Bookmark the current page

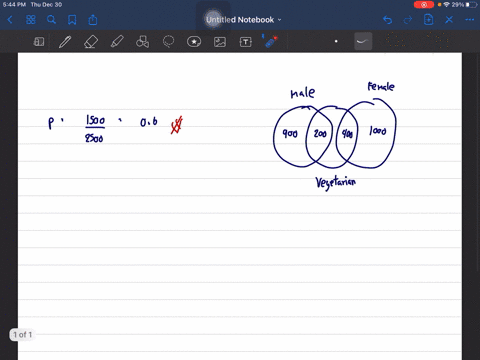(72, 20)
